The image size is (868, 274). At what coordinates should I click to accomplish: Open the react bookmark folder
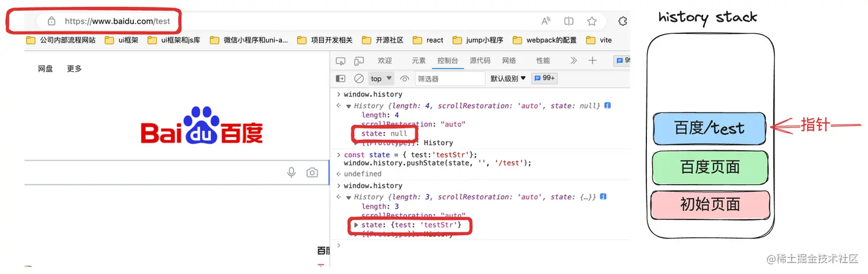428,40
